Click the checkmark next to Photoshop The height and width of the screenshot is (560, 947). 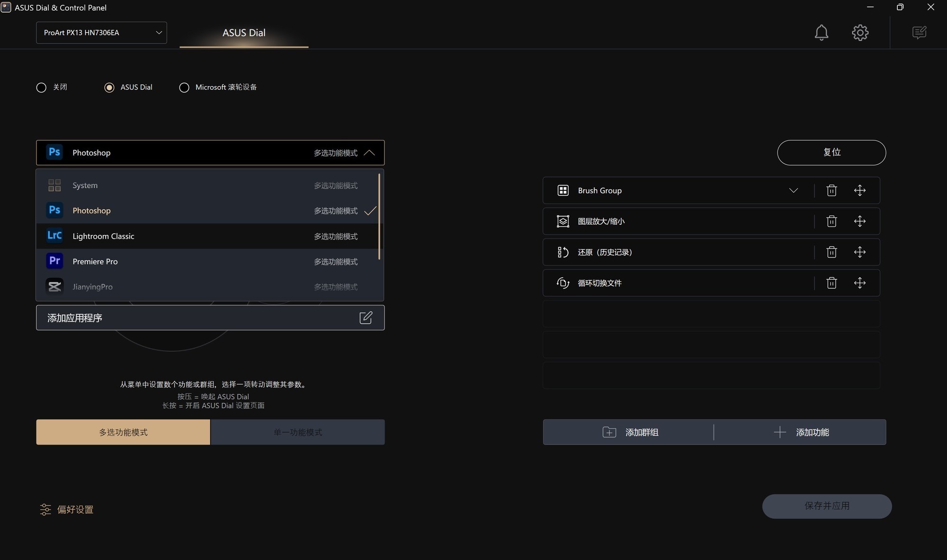370,211
